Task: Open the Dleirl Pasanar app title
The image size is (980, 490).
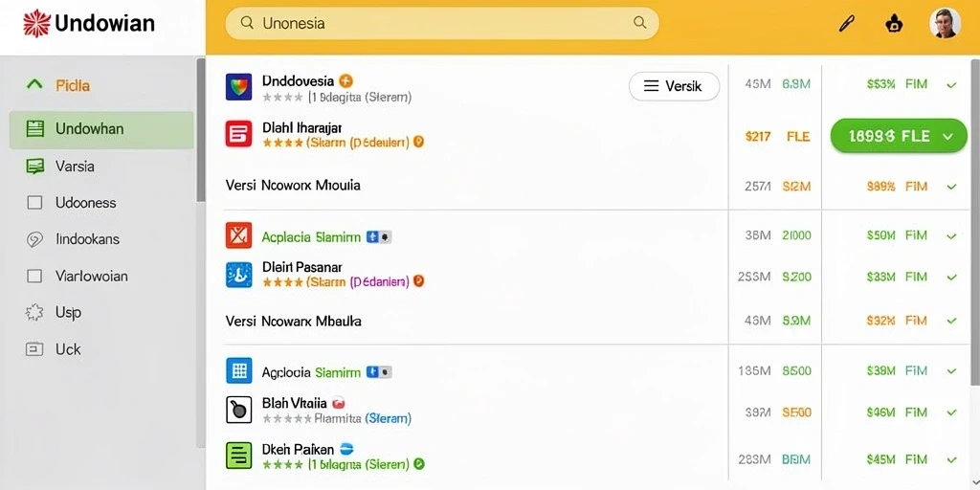Action: click(x=301, y=267)
